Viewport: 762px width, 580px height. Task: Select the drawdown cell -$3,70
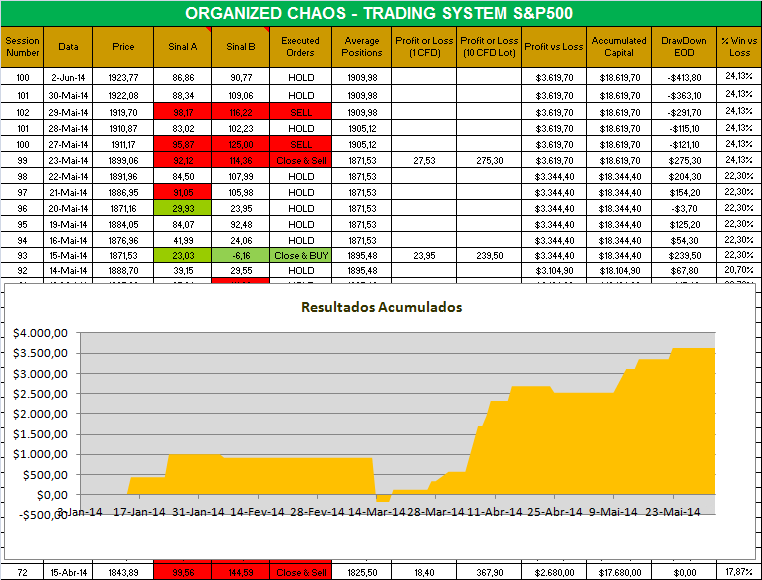point(684,209)
